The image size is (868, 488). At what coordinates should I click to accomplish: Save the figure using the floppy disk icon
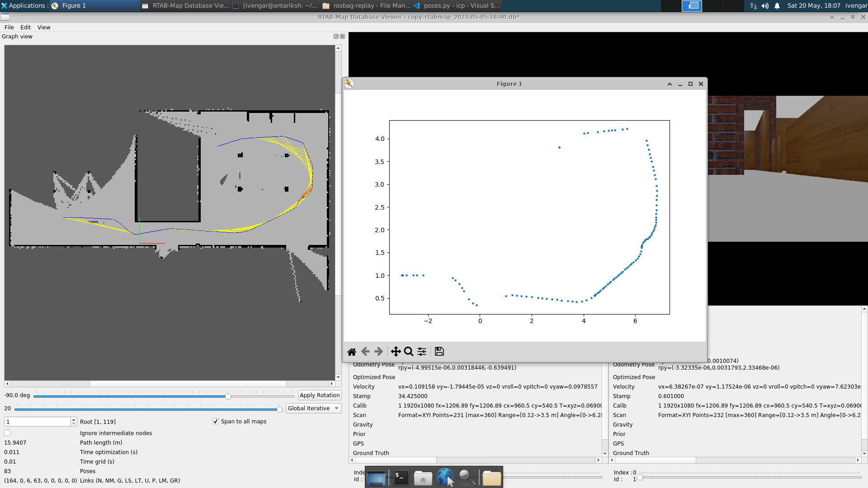click(439, 351)
